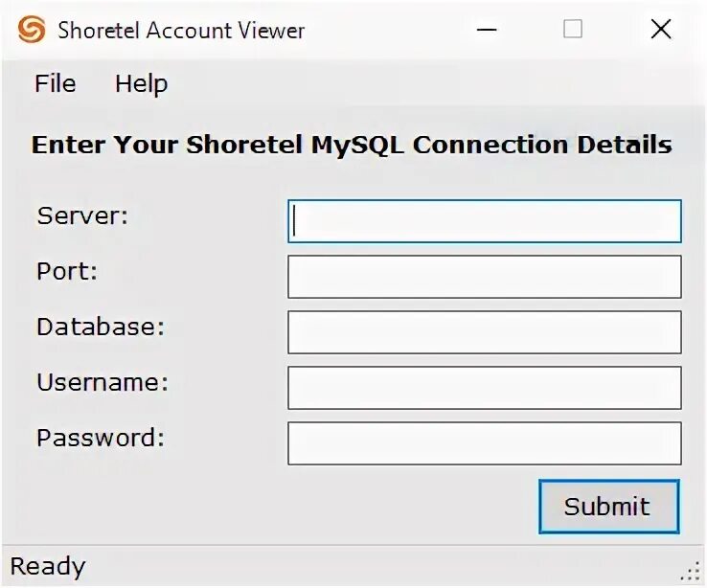Click the "Username:" label
The width and height of the screenshot is (707, 588).
coord(103,383)
